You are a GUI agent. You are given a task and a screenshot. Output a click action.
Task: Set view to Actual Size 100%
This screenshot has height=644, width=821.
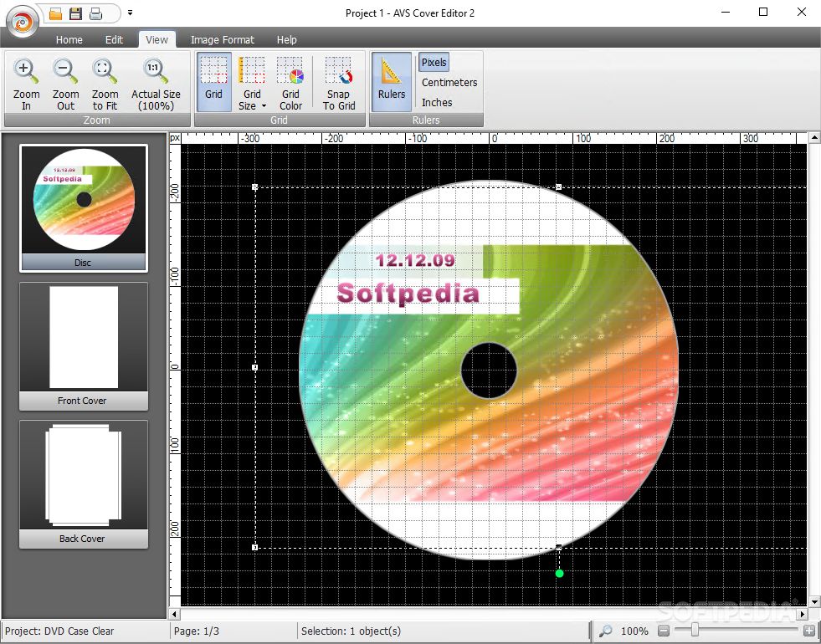pyautogui.click(x=156, y=82)
